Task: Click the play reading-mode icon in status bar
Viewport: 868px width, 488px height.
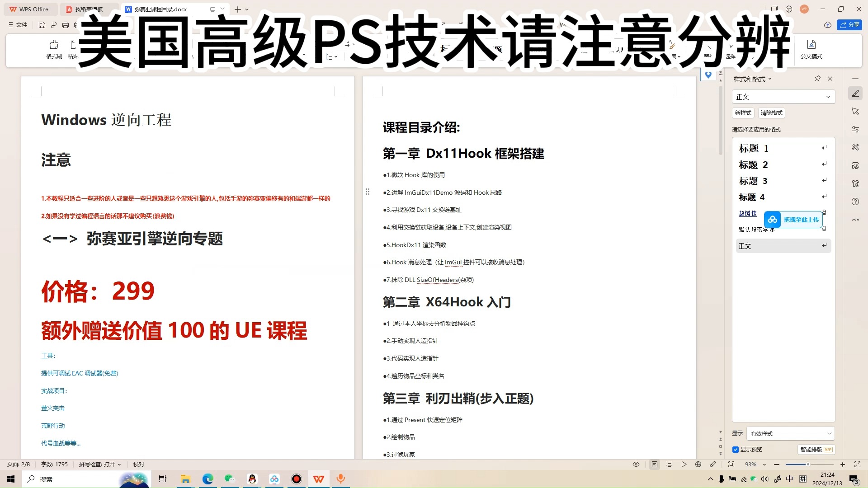Action: pos(684,465)
